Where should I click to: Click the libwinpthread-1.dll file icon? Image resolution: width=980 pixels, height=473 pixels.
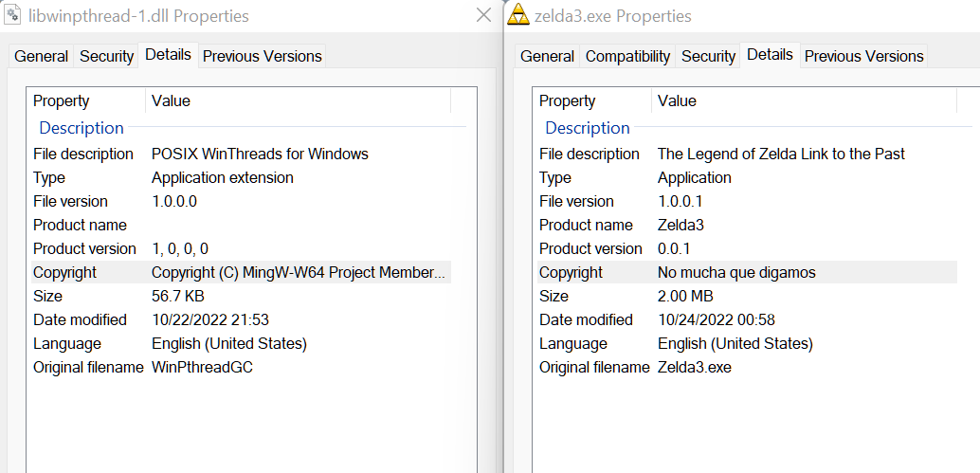pyautogui.click(x=13, y=15)
